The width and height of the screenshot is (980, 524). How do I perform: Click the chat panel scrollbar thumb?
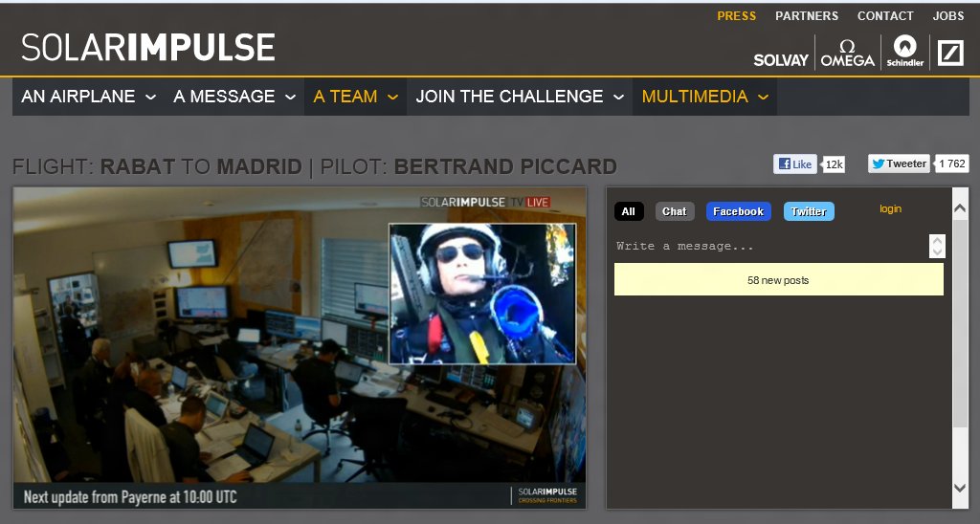(960, 323)
